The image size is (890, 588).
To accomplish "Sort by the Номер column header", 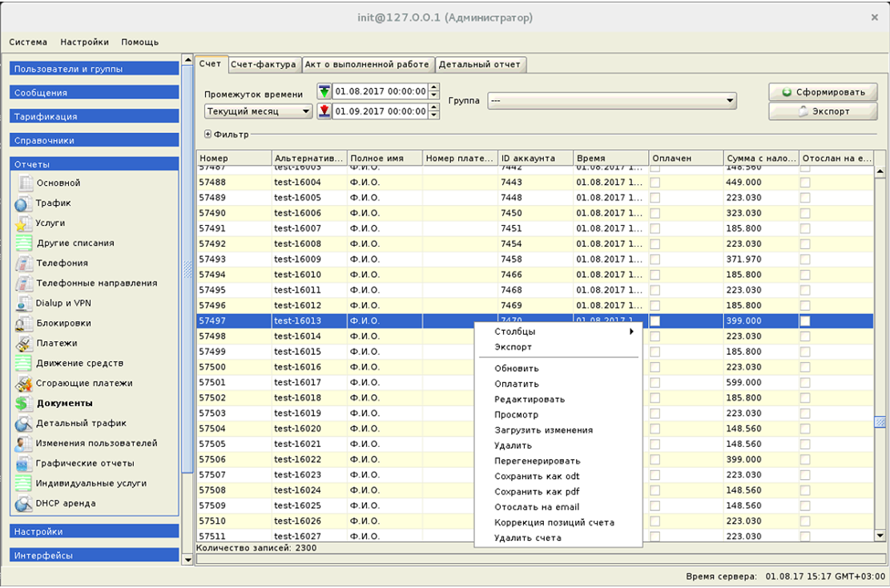I will coord(234,159).
